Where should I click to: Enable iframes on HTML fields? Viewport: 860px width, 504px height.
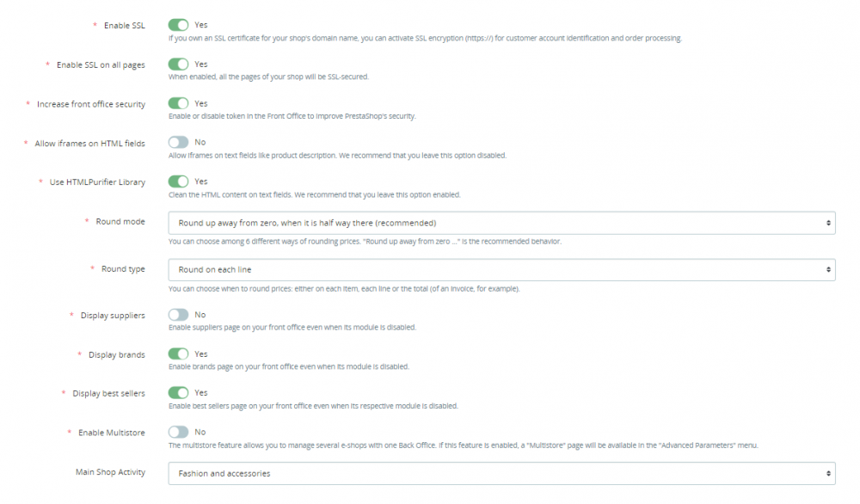181,142
